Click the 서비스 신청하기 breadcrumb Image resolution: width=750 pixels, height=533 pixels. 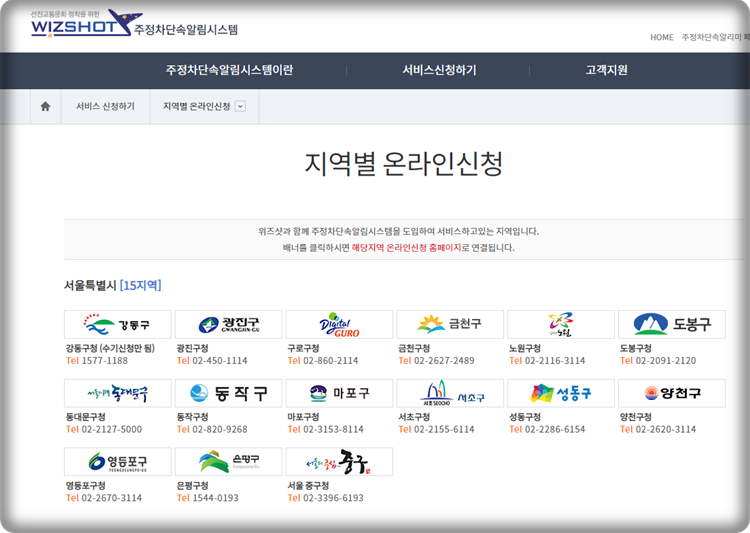105,106
